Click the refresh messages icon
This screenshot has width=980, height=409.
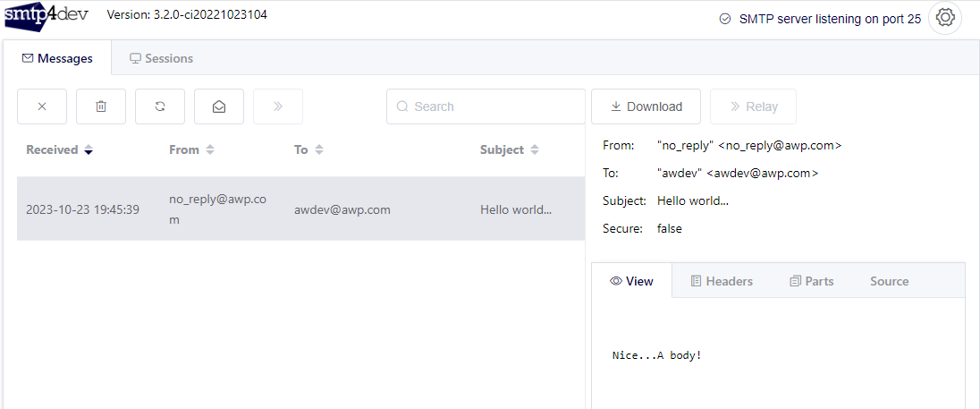point(160,107)
